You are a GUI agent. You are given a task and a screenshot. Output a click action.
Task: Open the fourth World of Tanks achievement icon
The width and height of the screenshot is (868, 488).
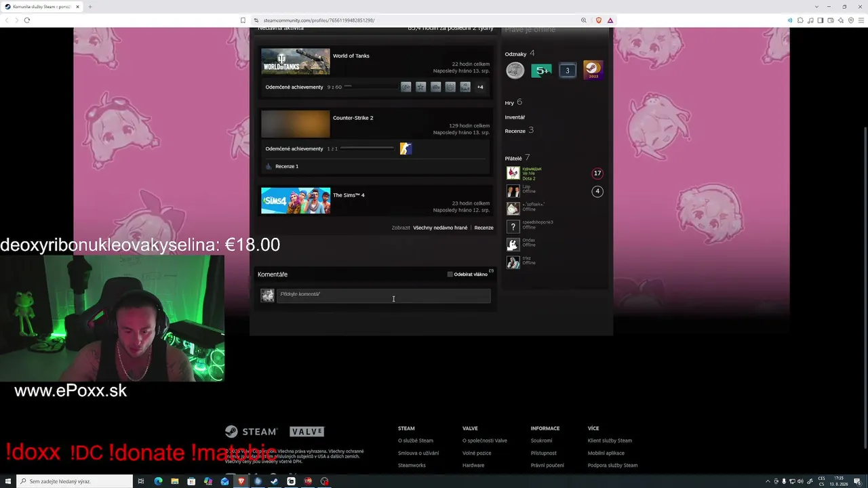pos(450,87)
